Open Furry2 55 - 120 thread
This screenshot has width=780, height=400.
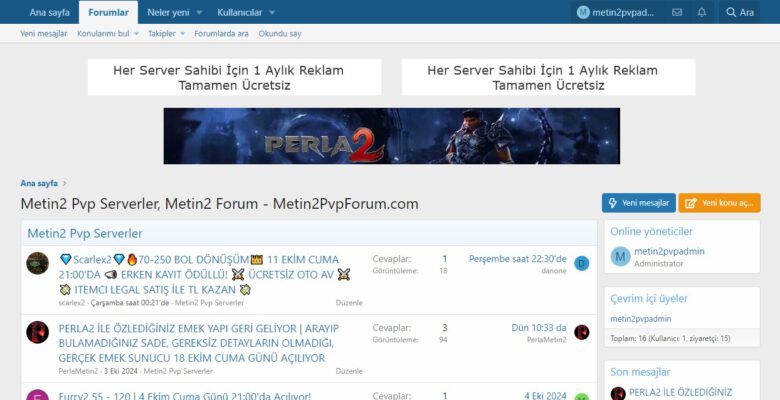click(x=185, y=397)
